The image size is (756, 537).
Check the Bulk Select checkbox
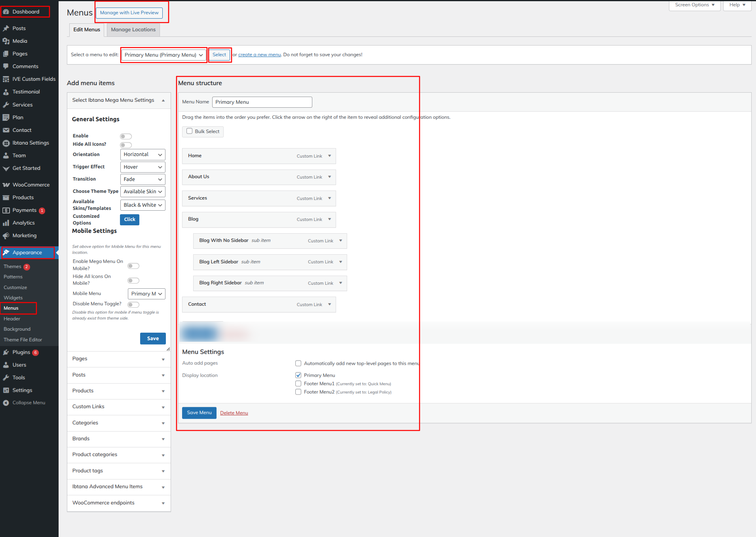point(190,131)
